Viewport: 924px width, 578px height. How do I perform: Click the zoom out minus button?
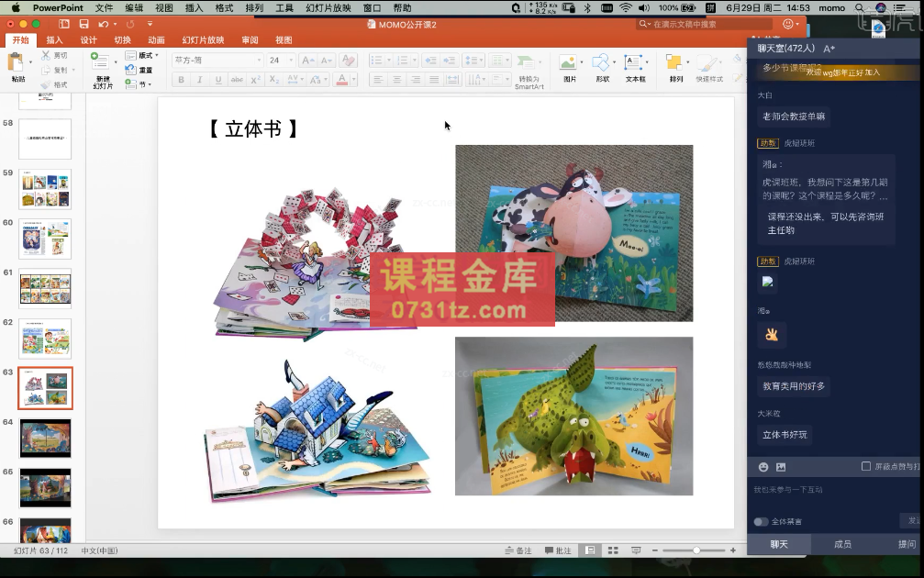[655, 550]
